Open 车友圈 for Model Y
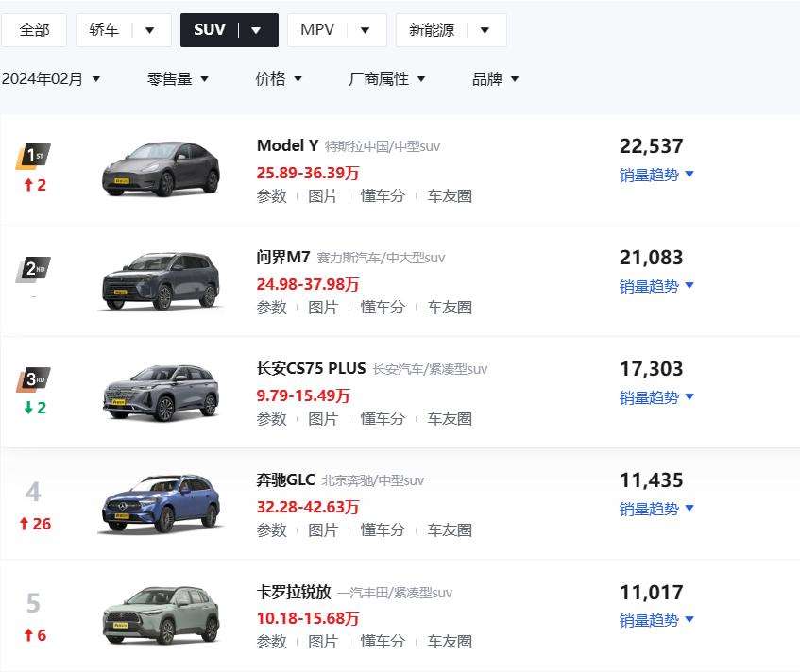The width and height of the screenshot is (800, 672). 450,195
